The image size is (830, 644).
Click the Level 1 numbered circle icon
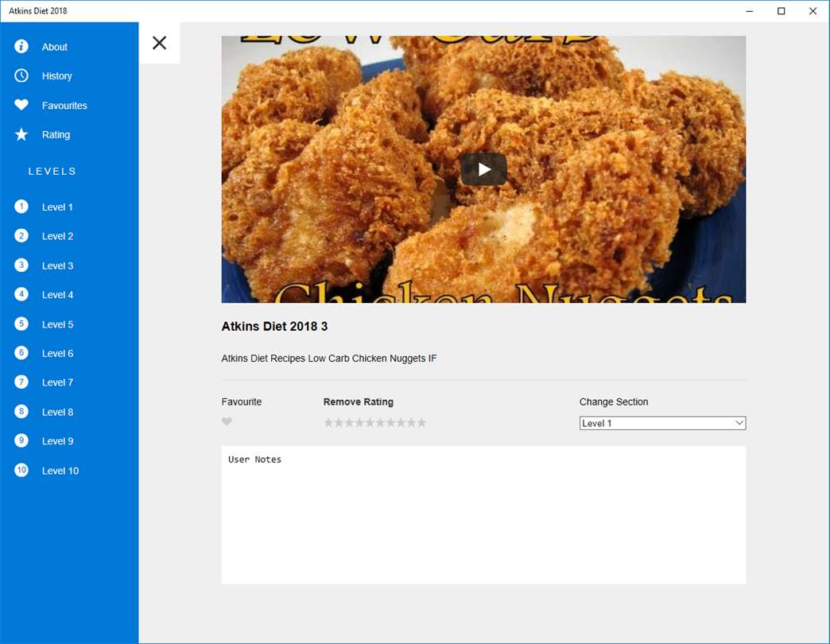(x=21, y=207)
